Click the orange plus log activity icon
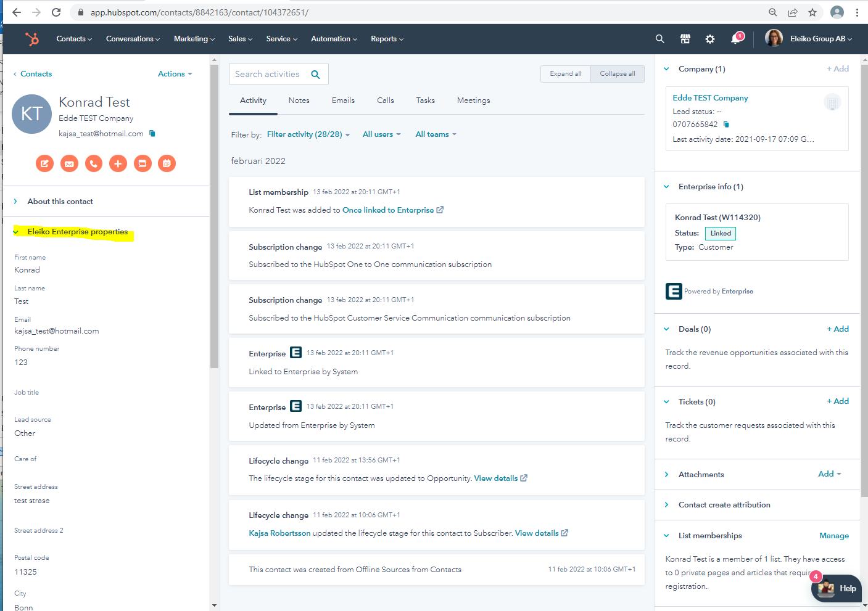The image size is (868, 611). 118,163
